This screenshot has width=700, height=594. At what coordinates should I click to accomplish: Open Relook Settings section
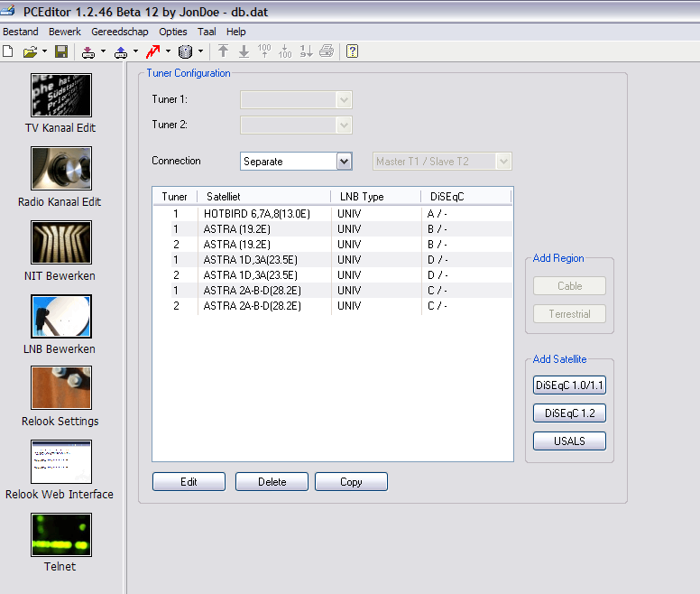[60, 396]
